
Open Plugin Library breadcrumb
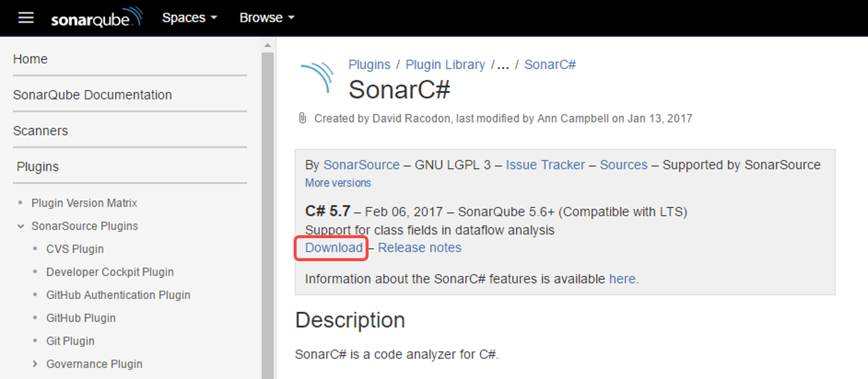pos(445,65)
